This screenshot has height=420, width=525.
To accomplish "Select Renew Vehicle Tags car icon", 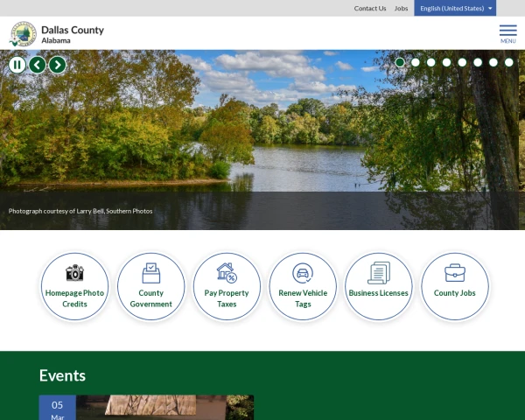I will (303, 272).
